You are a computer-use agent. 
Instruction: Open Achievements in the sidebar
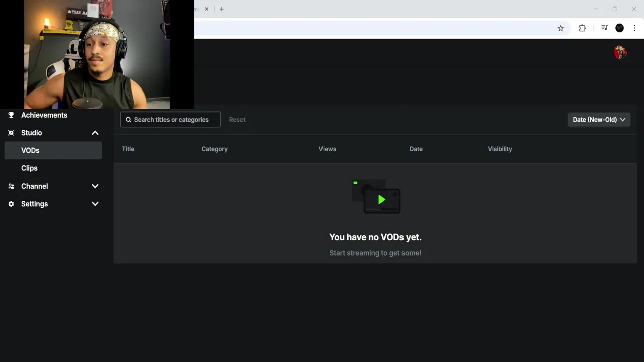[44, 115]
